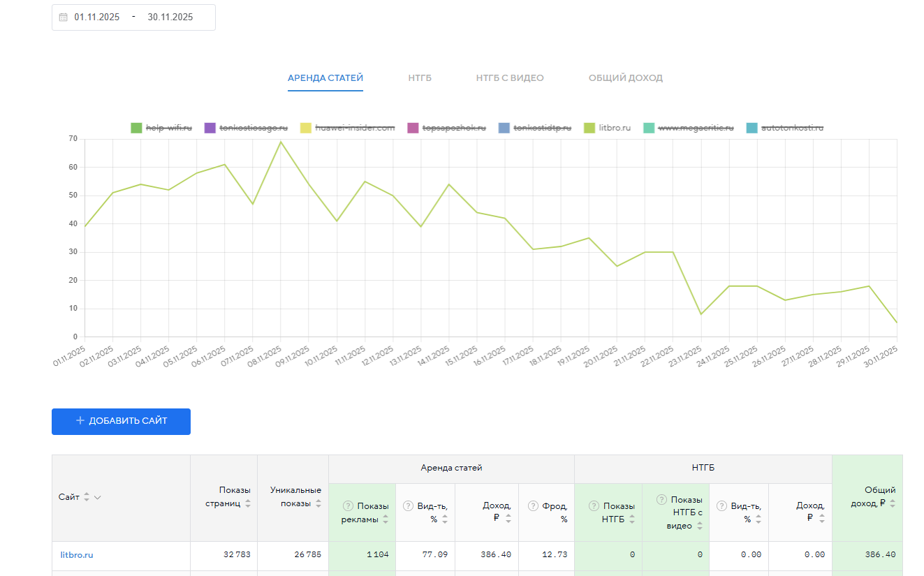Open filter chevron next to Сайт header

click(x=98, y=497)
